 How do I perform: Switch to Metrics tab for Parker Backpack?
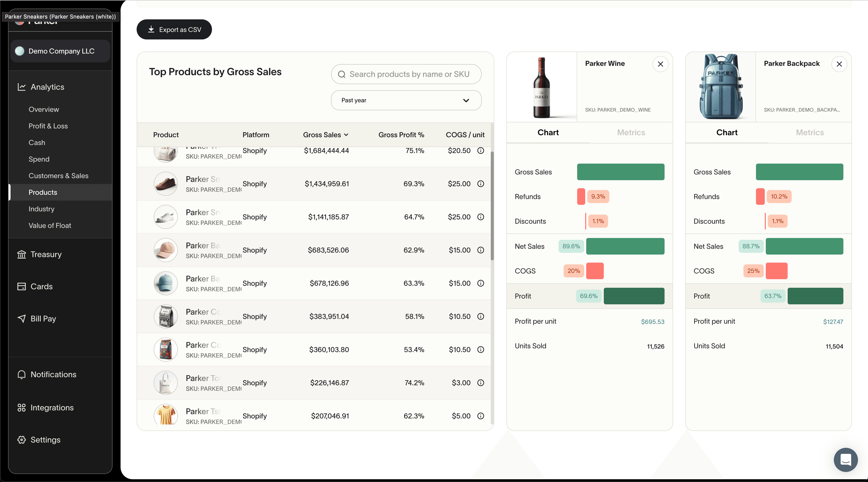tap(810, 132)
